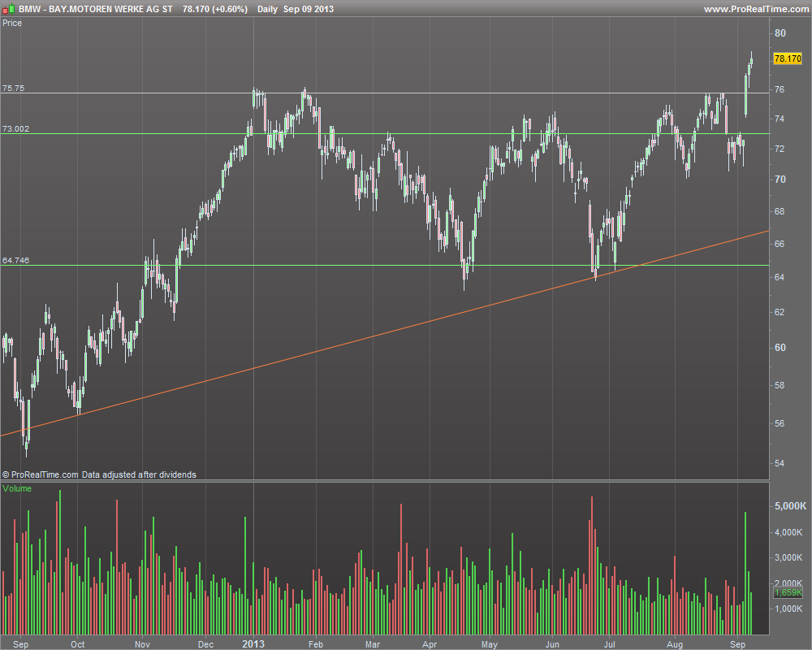
Task: Click the candlestick chart icon beside BMW title
Action: tap(8, 9)
